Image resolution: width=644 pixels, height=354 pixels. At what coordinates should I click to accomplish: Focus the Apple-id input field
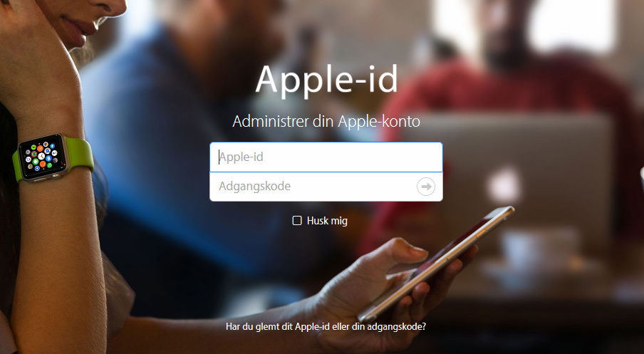[326, 157]
